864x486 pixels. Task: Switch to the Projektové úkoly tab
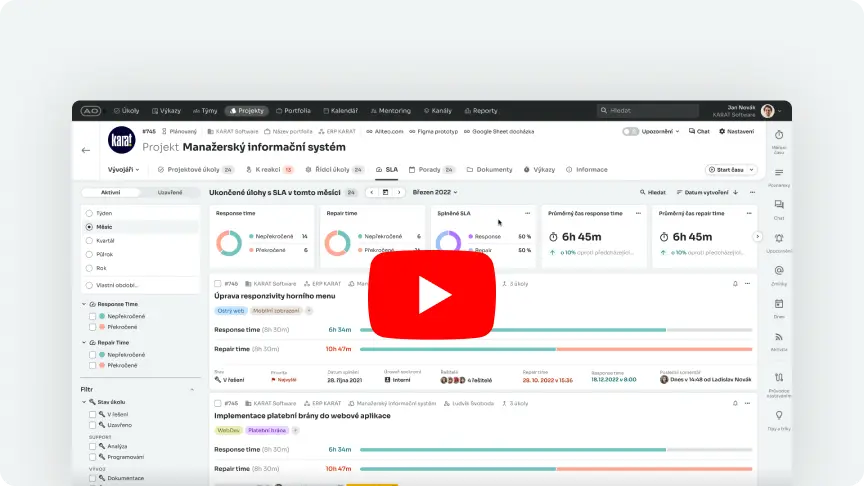194,170
